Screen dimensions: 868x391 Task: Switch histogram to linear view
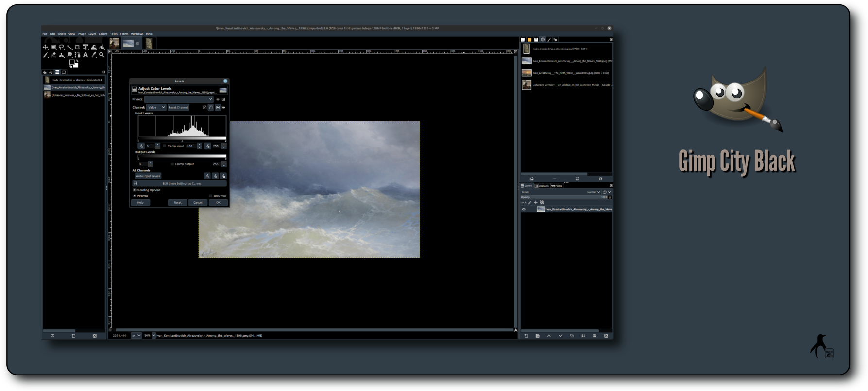tap(218, 108)
